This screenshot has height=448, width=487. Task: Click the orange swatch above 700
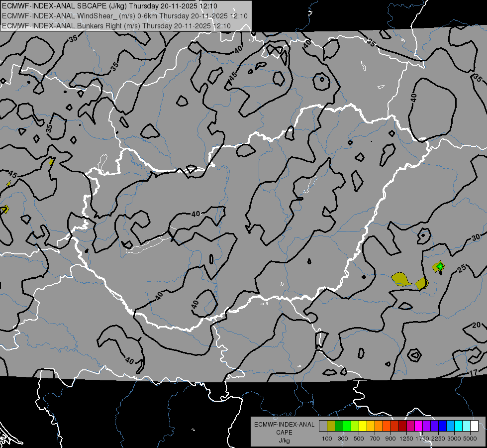pos(379,426)
